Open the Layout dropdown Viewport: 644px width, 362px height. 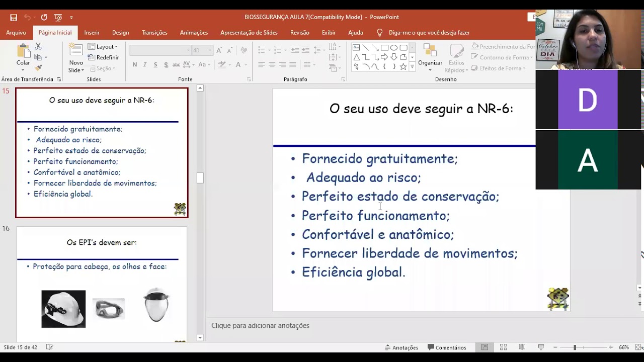pyautogui.click(x=103, y=47)
